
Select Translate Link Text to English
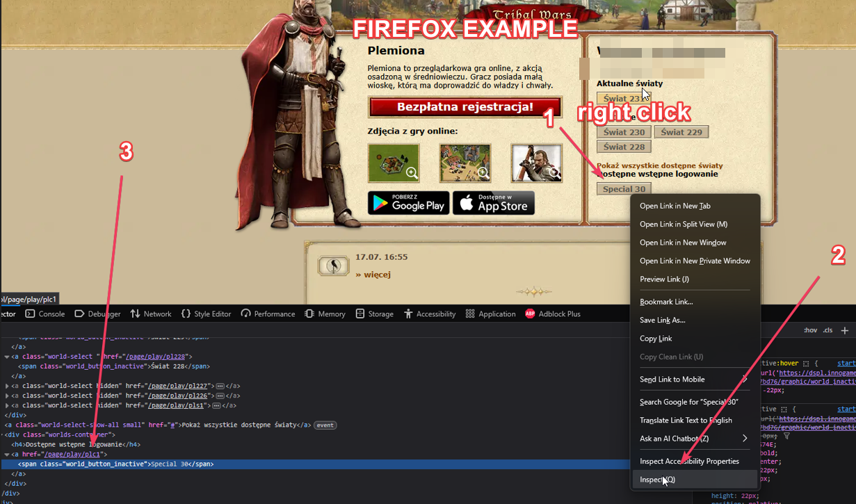(x=695, y=420)
